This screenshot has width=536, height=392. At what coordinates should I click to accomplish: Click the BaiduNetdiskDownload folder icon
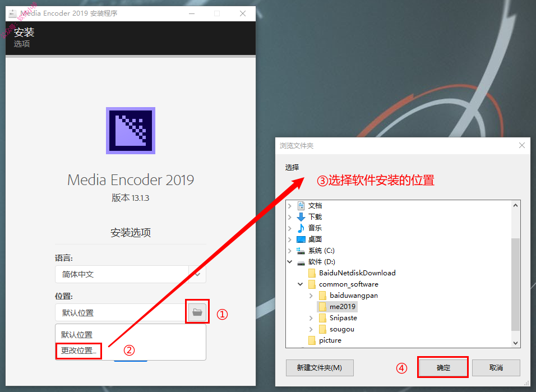(x=312, y=273)
